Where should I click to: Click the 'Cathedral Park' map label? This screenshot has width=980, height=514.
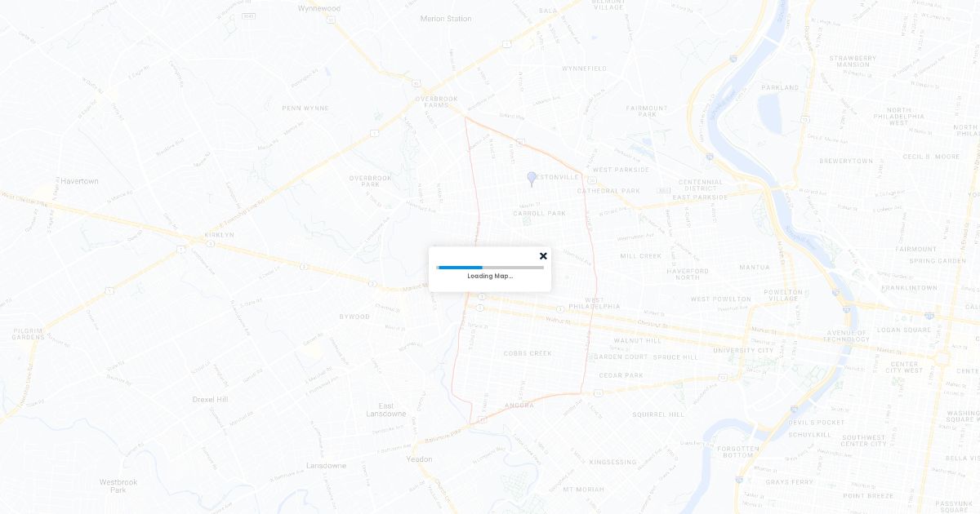click(x=609, y=191)
